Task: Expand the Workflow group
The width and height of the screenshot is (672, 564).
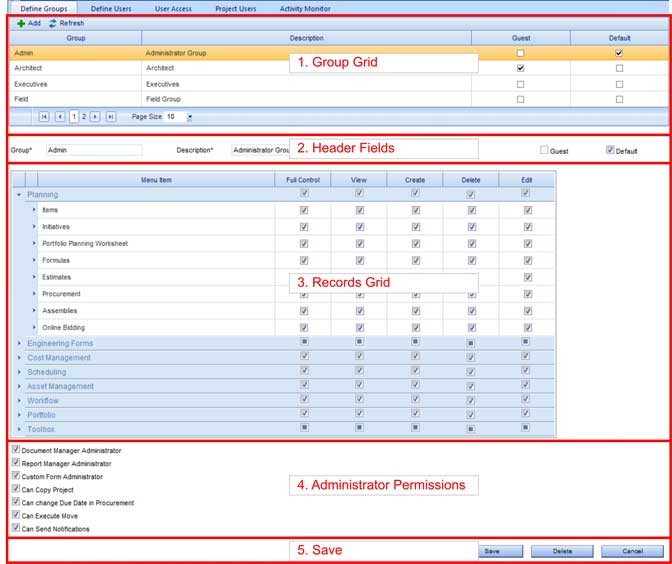Action: coord(19,401)
